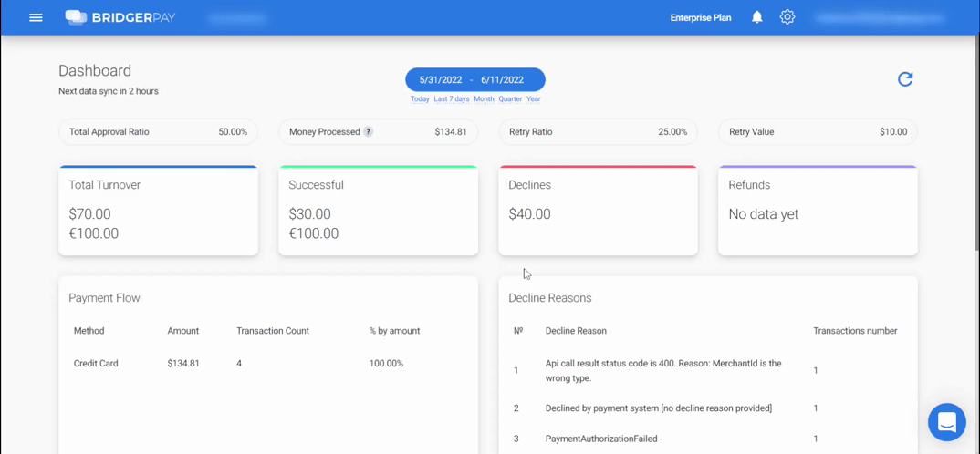This screenshot has width=980, height=454.
Task: Select the Month date shortcut
Action: 484,99
